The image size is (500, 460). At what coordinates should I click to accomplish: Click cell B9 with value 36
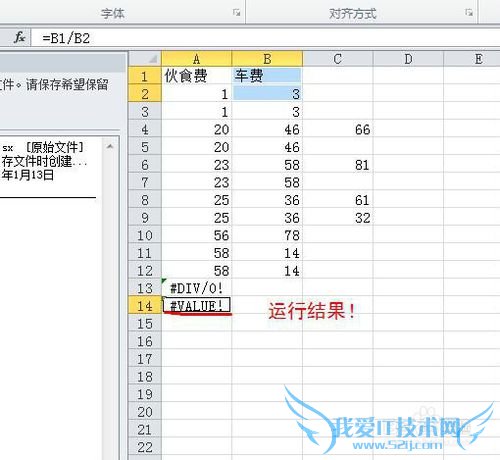pyautogui.click(x=267, y=217)
